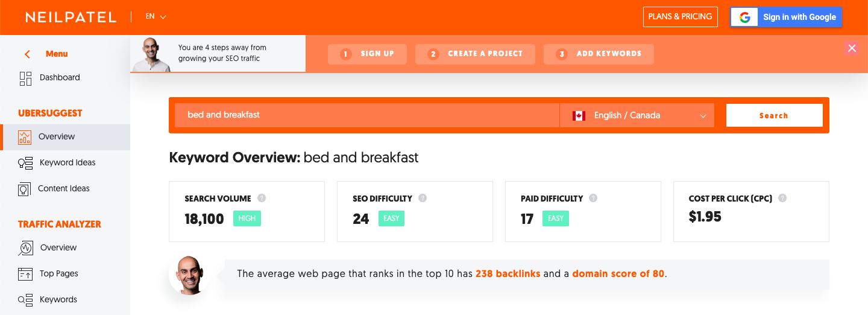Select step 1 Sign Up

(x=367, y=54)
